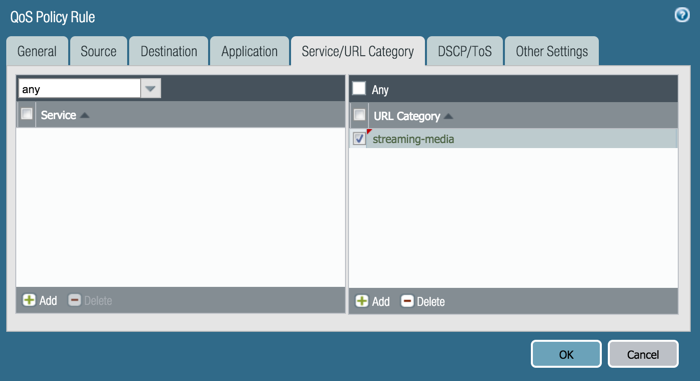Open the Other Settings tab

tap(552, 51)
